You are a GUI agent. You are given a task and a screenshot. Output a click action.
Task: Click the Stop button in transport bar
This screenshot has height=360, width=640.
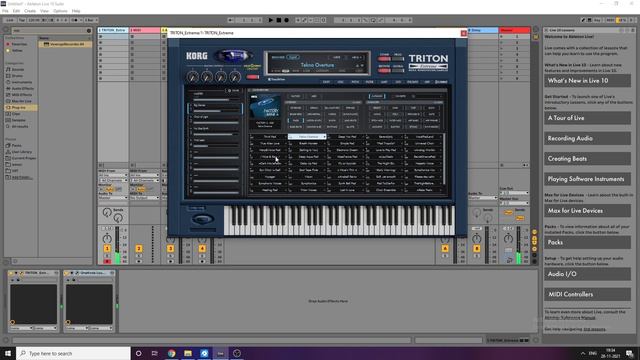pyautogui.click(x=279, y=20)
